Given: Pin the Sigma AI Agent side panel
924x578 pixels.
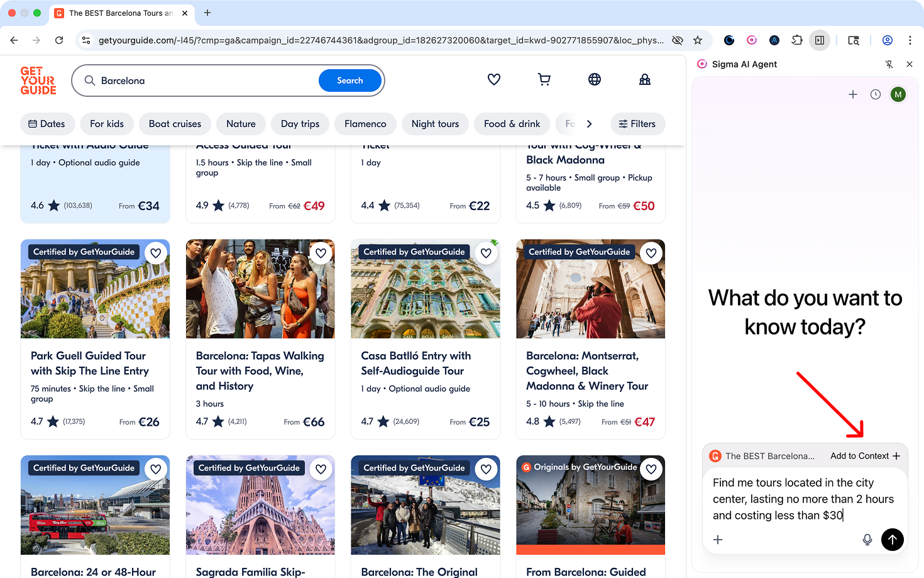Looking at the screenshot, I should [889, 64].
